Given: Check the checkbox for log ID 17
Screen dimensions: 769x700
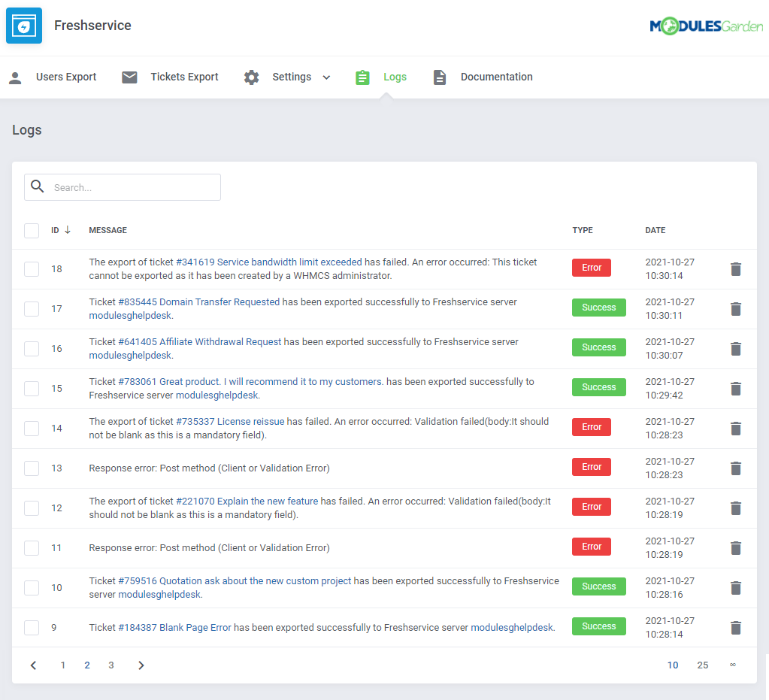Looking at the screenshot, I should (x=32, y=309).
